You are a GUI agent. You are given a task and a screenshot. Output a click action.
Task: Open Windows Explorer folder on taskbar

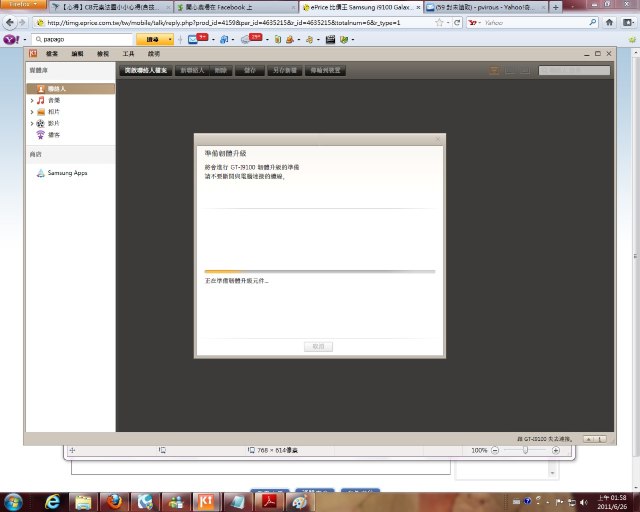tap(83, 502)
